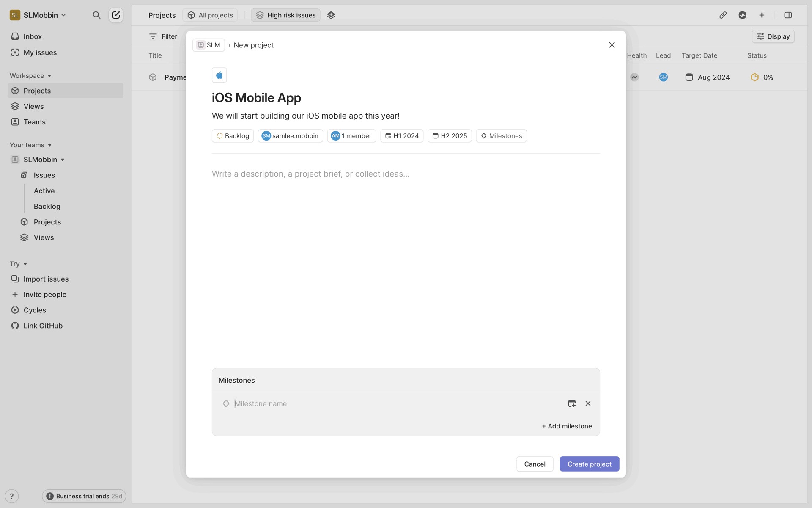812x508 pixels.
Task: Open the SLMobbin workspace switcher dropdown
Action: [x=38, y=15]
